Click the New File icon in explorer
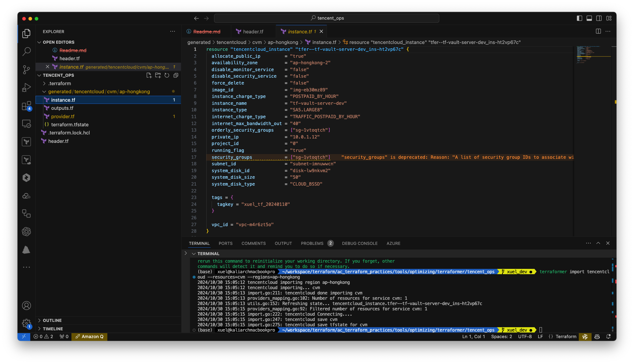This screenshot has width=634, height=364. click(x=149, y=75)
